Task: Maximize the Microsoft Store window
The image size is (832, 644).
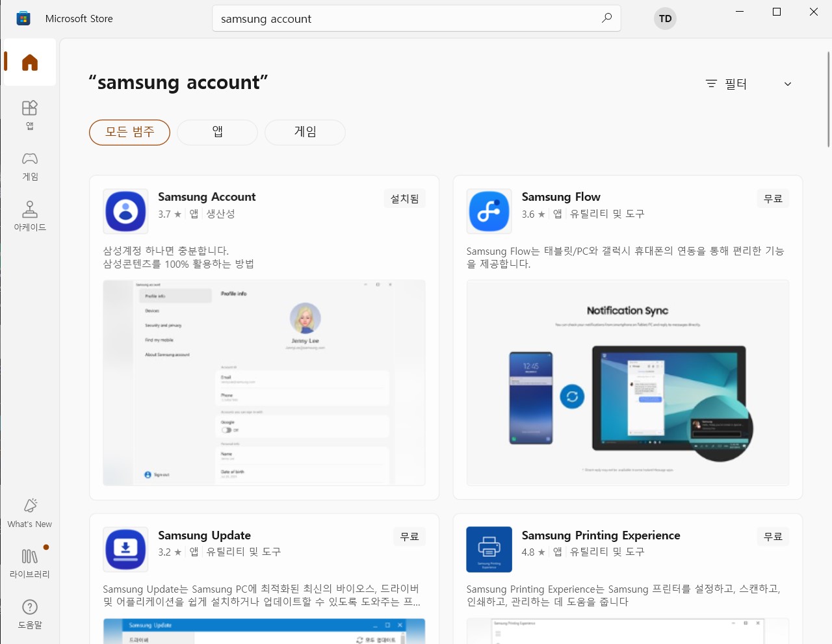Action: 776,12
